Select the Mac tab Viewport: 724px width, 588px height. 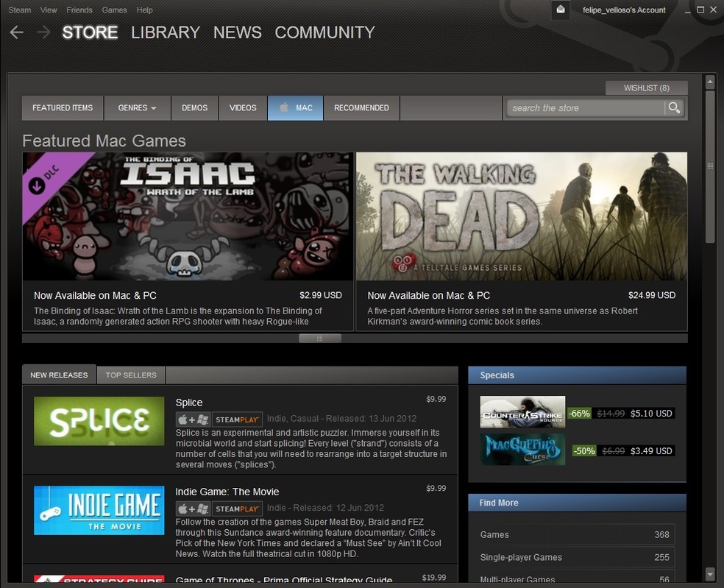click(x=295, y=107)
